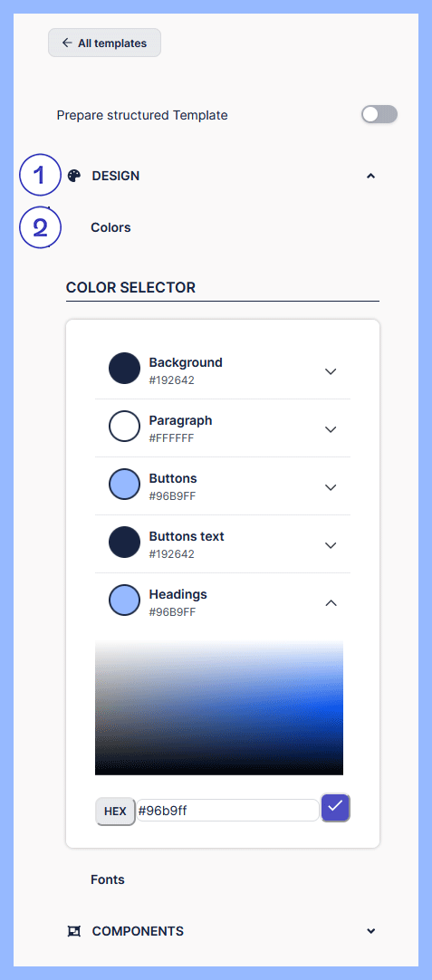This screenshot has width=432, height=980.
Task: Expand the Paragraph color chevron
Action: pos(331,429)
